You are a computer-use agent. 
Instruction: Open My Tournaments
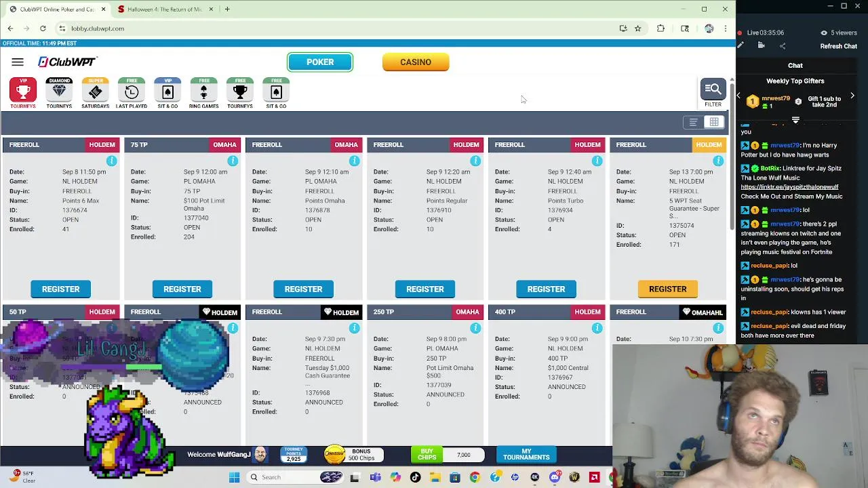526,455
